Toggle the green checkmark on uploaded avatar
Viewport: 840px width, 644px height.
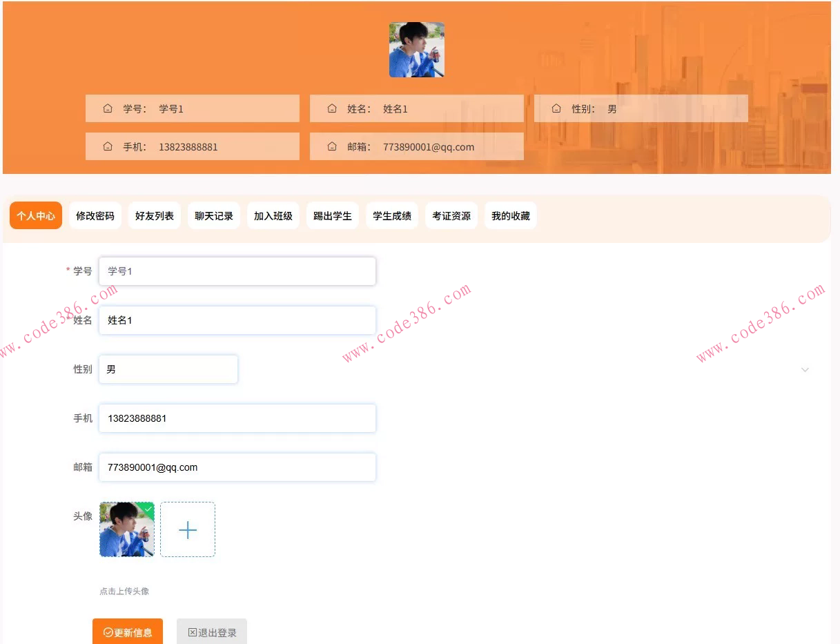[x=148, y=508]
